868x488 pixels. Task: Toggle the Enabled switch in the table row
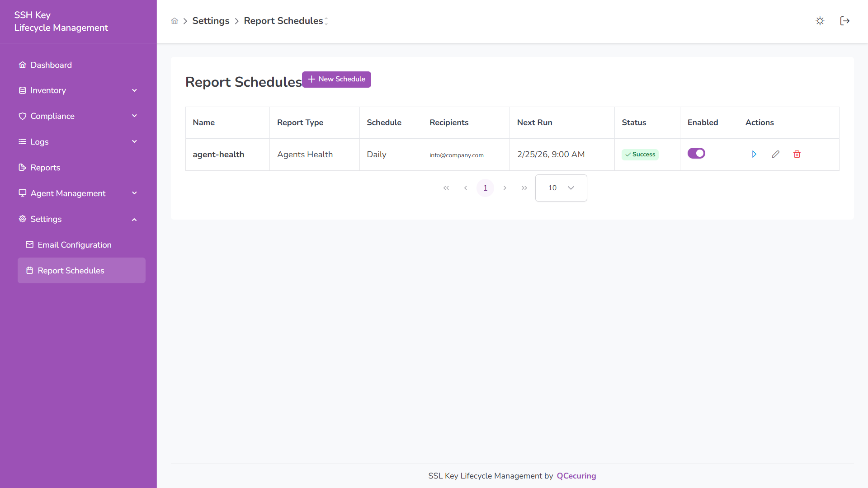[x=696, y=153]
